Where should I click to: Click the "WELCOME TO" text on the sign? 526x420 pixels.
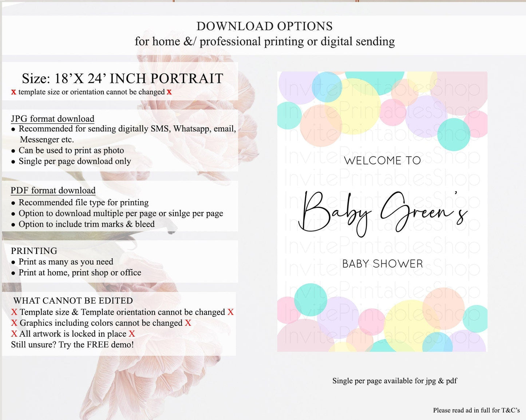(x=382, y=160)
